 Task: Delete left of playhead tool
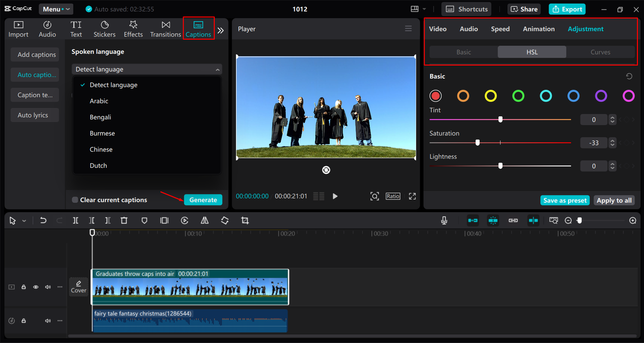click(x=92, y=221)
